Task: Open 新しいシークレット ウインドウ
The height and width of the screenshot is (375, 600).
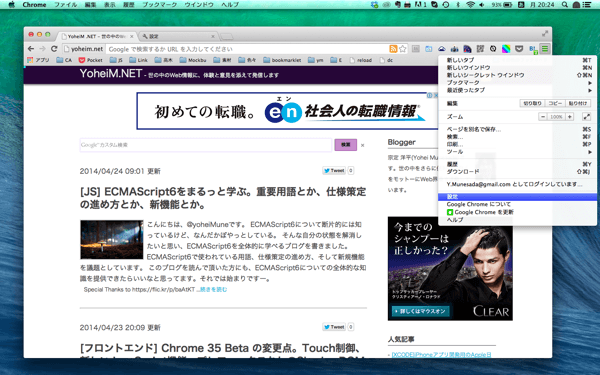Action: pos(517,75)
